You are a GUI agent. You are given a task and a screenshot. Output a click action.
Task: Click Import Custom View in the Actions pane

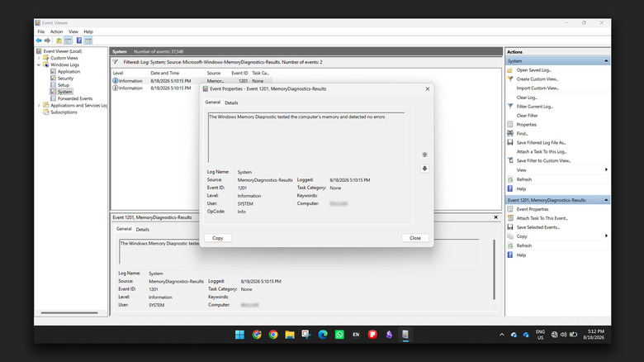537,88
